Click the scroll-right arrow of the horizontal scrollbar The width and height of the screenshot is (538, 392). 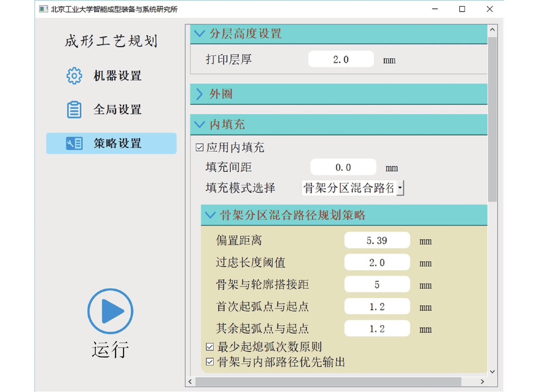pyautogui.click(x=482, y=381)
